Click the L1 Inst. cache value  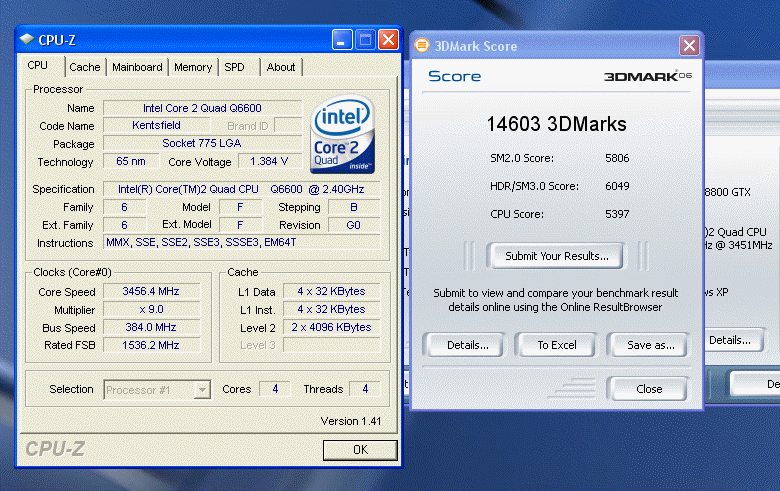pyautogui.click(x=332, y=309)
